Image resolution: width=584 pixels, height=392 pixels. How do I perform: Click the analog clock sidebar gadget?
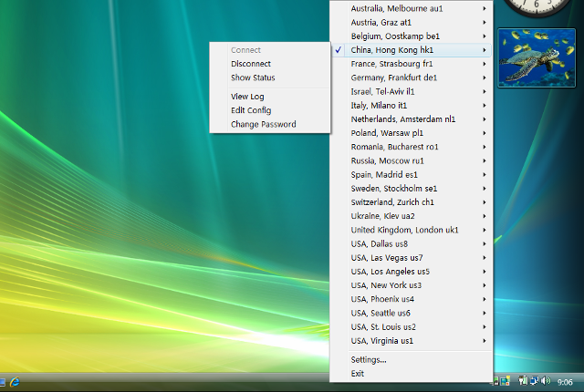coord(537,7)
